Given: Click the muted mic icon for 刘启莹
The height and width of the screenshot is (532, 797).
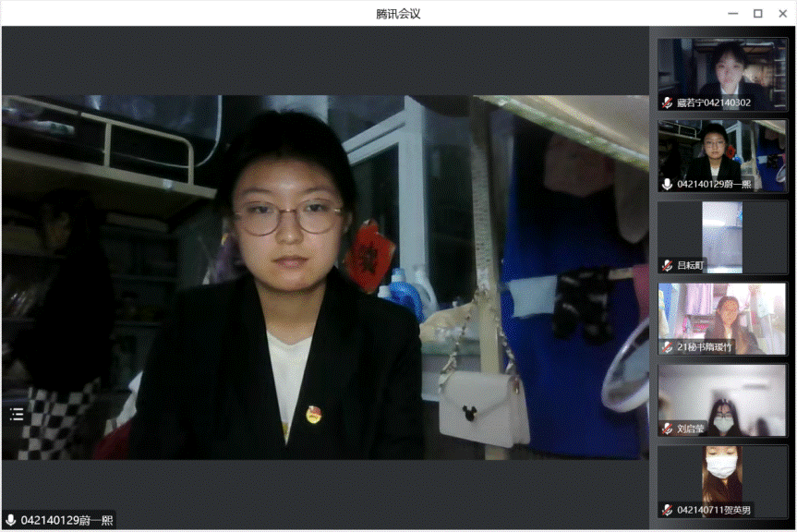Looking at the screenshot, I should tap(668, 429).
